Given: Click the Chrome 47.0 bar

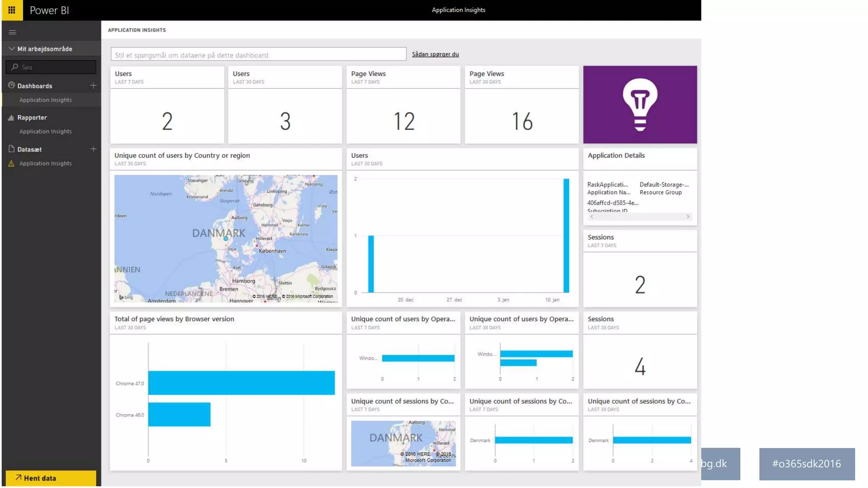Looking at the screenshot, I should [241, 383].
